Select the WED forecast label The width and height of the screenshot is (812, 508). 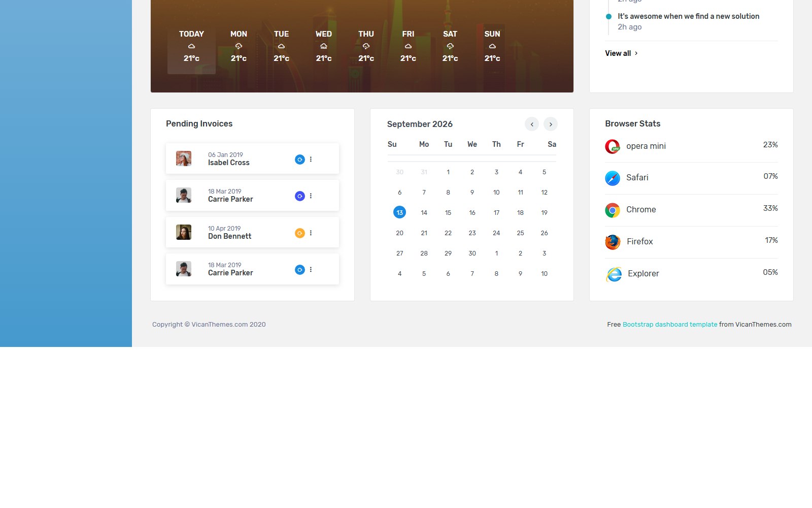(x=324, y=34)
